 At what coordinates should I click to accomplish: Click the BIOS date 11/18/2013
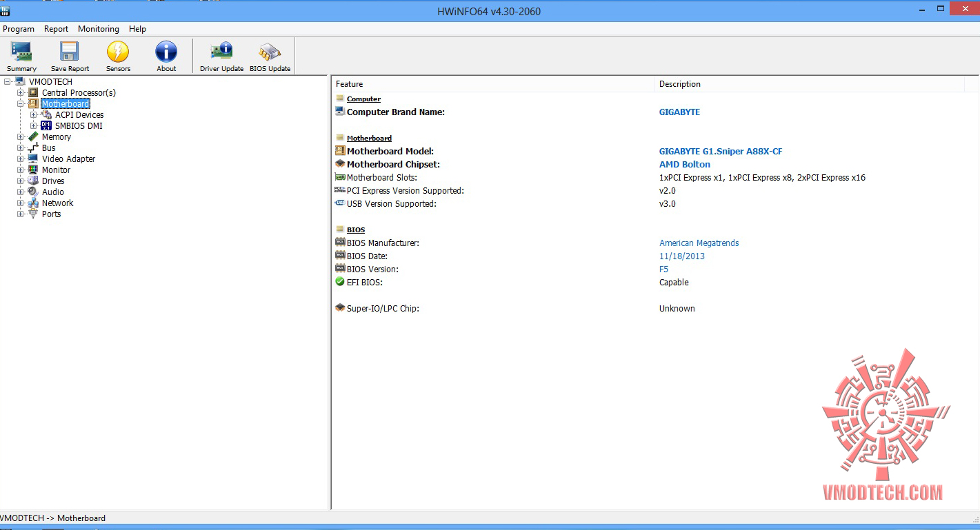682,256
